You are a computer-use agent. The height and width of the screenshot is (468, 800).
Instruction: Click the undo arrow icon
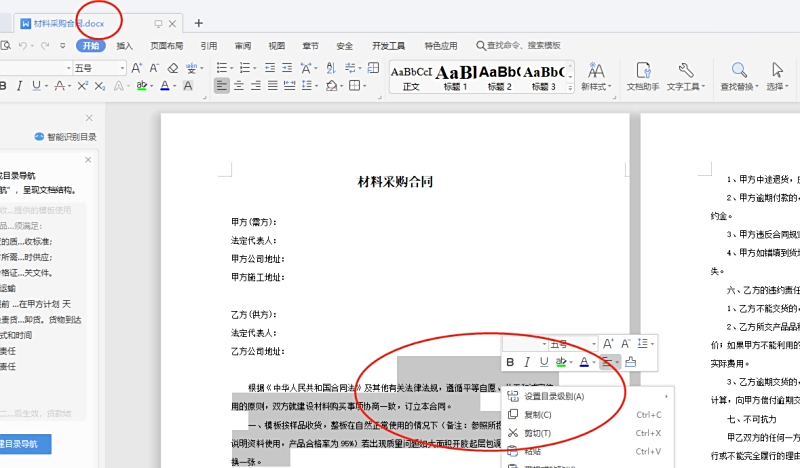click(22, 46)
